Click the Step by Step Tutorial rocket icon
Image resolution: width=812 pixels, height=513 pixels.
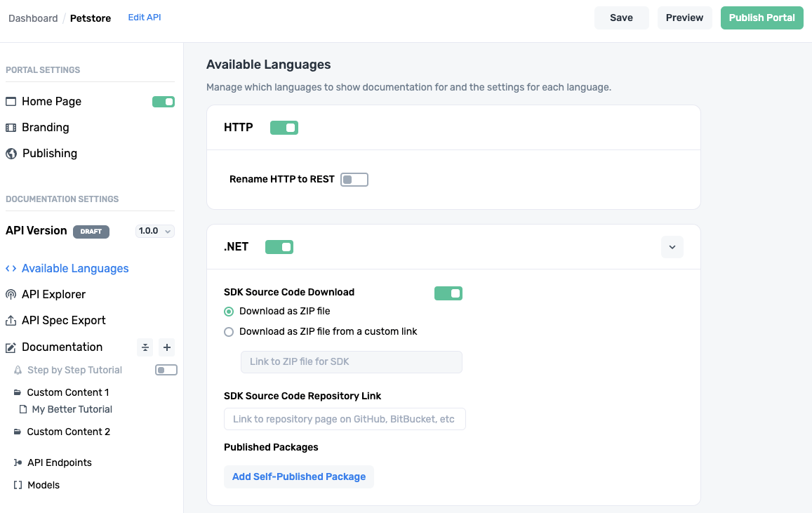[x=18, y=370]
